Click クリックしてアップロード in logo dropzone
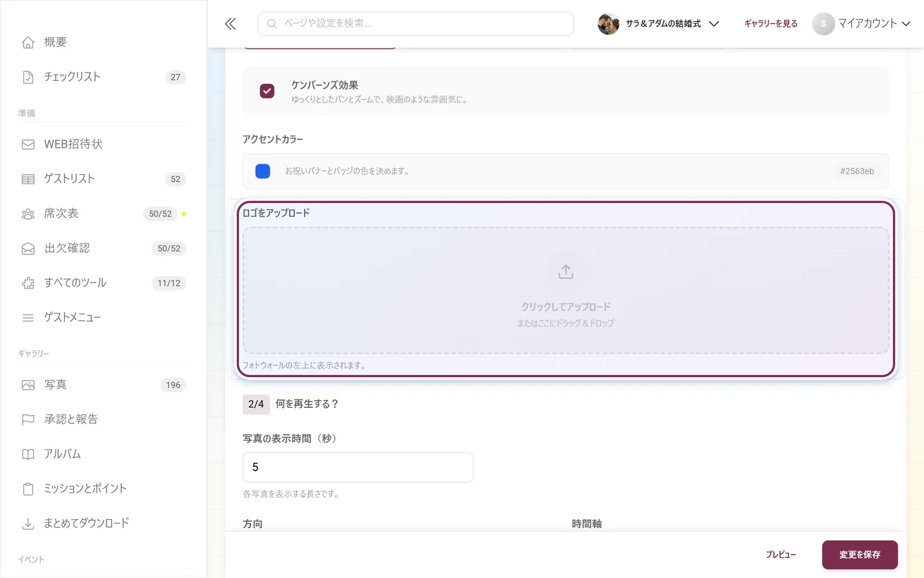Viewport: 924px width, 578px height. coord(566,307)
